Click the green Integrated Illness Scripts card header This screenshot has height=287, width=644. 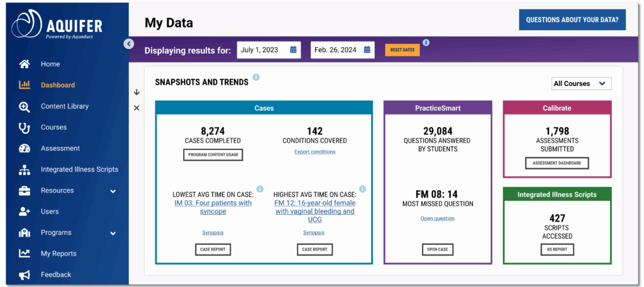557,194
